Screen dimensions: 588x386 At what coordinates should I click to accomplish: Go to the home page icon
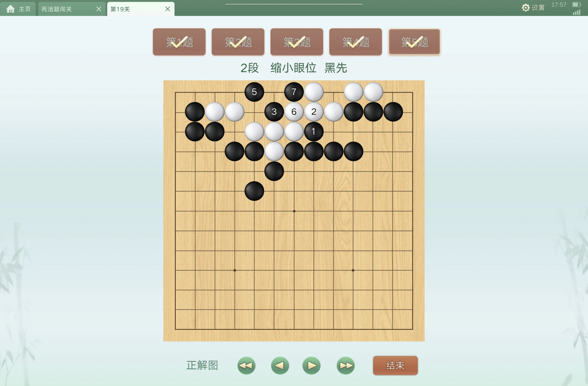[x=11, y=9]
